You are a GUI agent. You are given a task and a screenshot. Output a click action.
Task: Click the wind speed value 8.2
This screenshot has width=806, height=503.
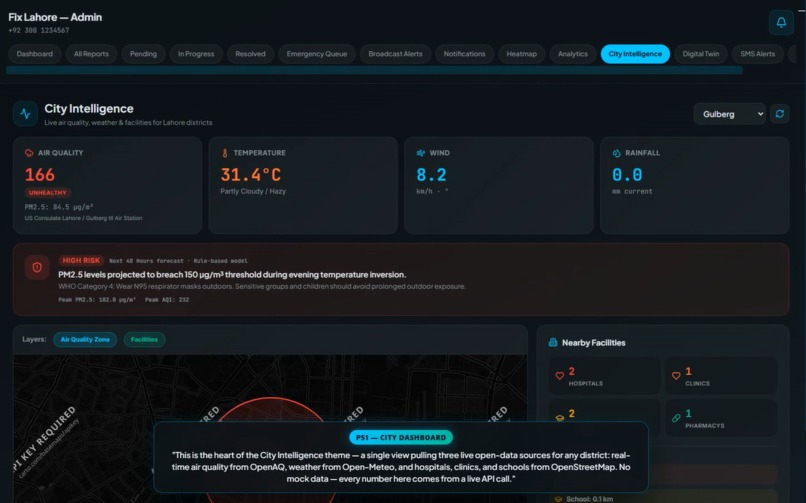pos(431,175)
